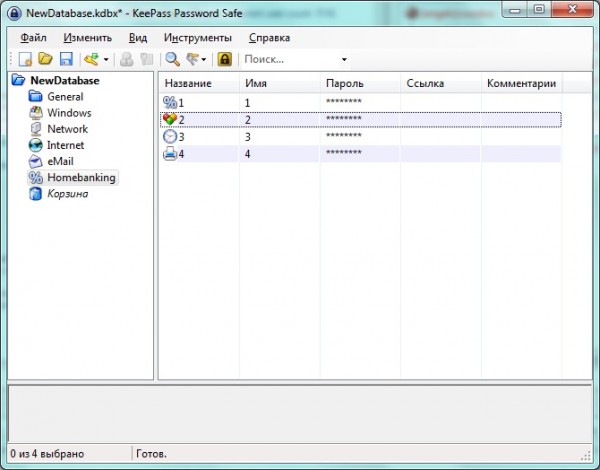Viewport: 600px width, 470px height.
Task: Open the Вид menu
Action: [x=138, y=38]
